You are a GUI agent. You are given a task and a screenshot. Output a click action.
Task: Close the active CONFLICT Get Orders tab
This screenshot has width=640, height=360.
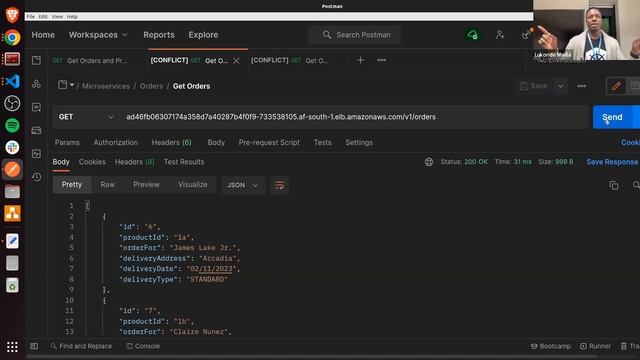(236, 61)
